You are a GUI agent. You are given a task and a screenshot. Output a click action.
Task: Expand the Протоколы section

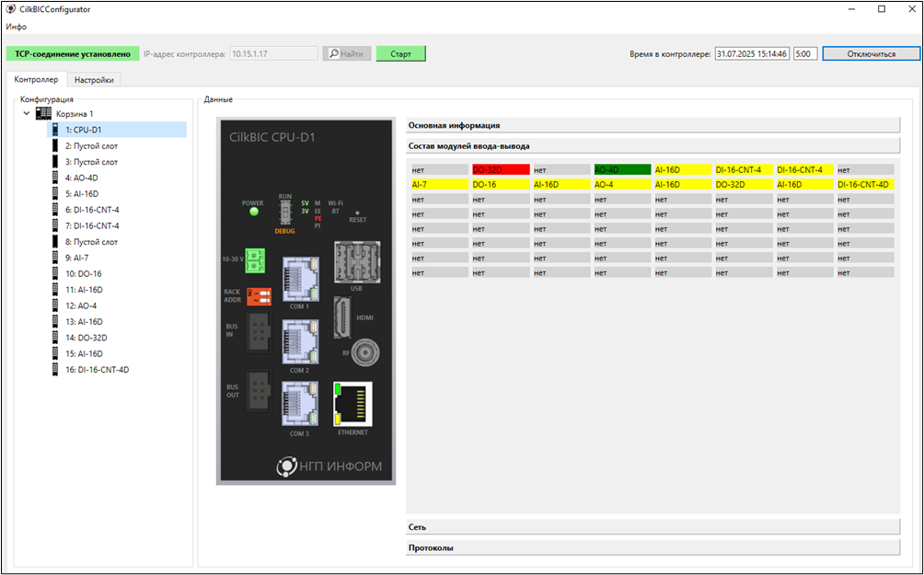[653, 548]
